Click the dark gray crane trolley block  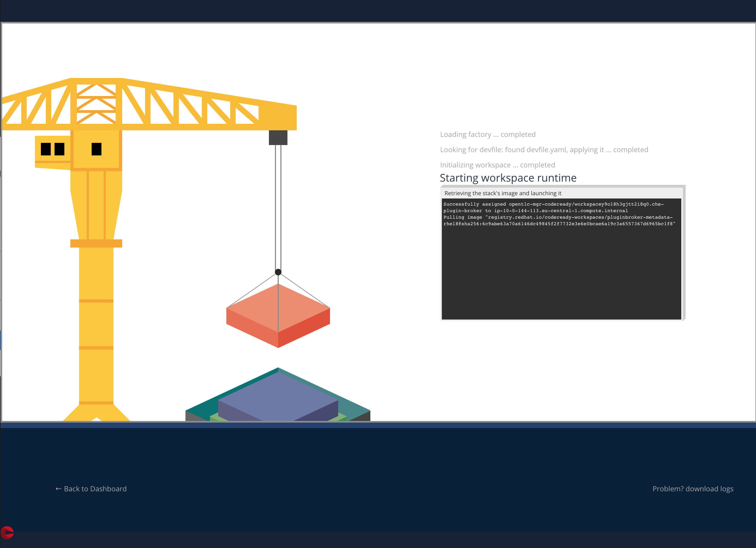pyautogui.click(x=278, y=138)
